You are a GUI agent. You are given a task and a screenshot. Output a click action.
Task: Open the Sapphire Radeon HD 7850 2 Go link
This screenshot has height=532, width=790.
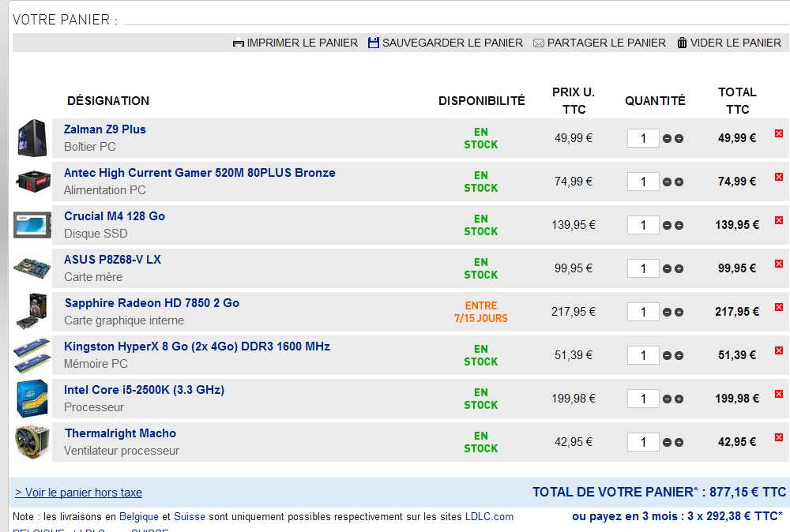pyautogui.click(x=152, y=303)
